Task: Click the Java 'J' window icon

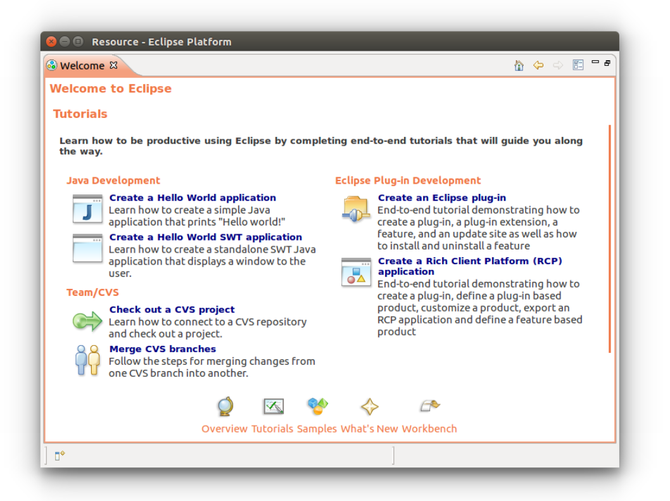Action: (87, 209)
